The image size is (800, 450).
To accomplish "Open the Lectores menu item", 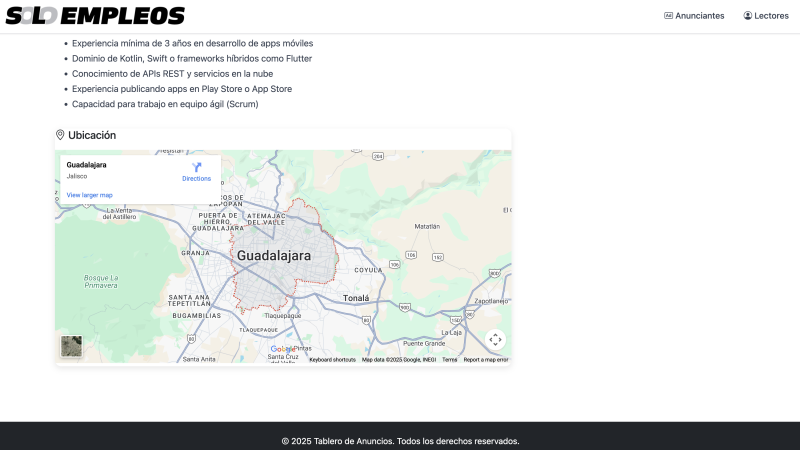I will coord(771,16).
